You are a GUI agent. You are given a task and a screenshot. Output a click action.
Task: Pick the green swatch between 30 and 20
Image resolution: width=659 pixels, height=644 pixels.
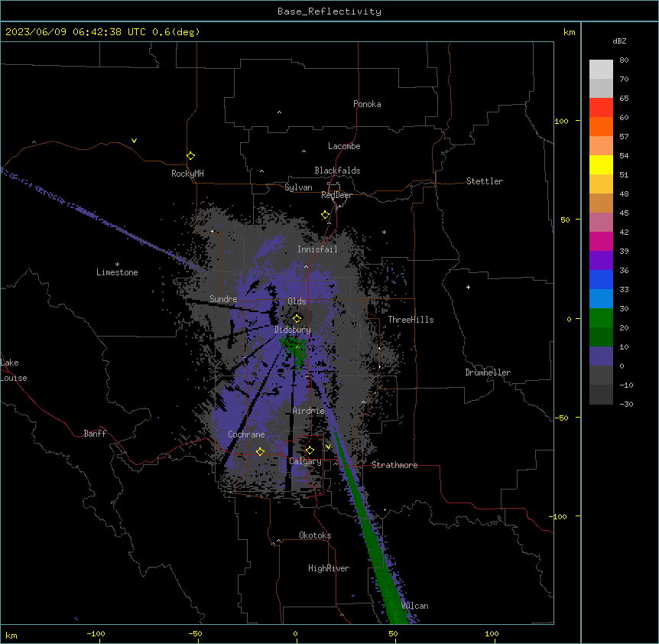tap(601, 318)
